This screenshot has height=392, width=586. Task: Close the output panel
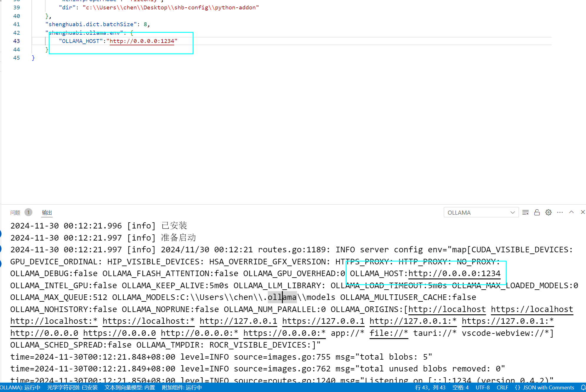pyautogui.click(x=582, y=212)
